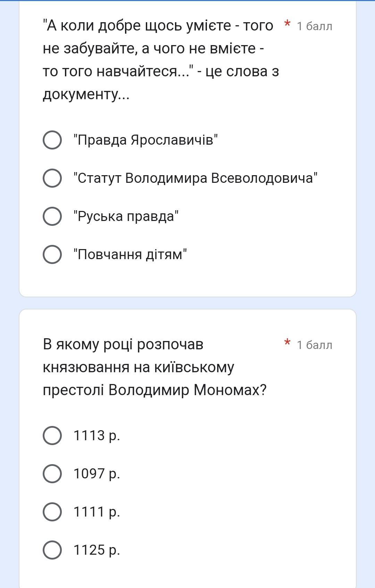Click the "Статут Володимира Всеволодовича" label text

195,178
